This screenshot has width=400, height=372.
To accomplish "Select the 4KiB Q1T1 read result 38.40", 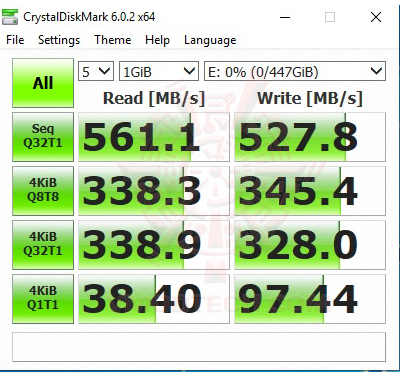I will click(x=154, y=299).
